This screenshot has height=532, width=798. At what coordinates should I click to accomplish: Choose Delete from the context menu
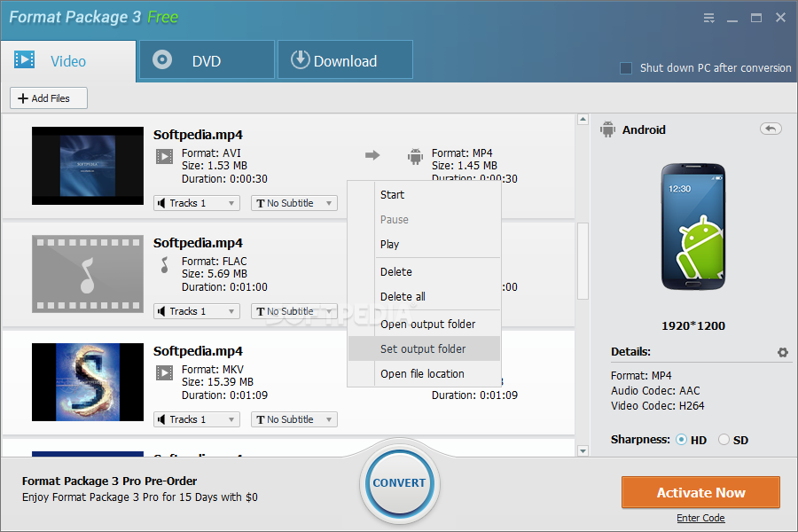click(424, 272)
